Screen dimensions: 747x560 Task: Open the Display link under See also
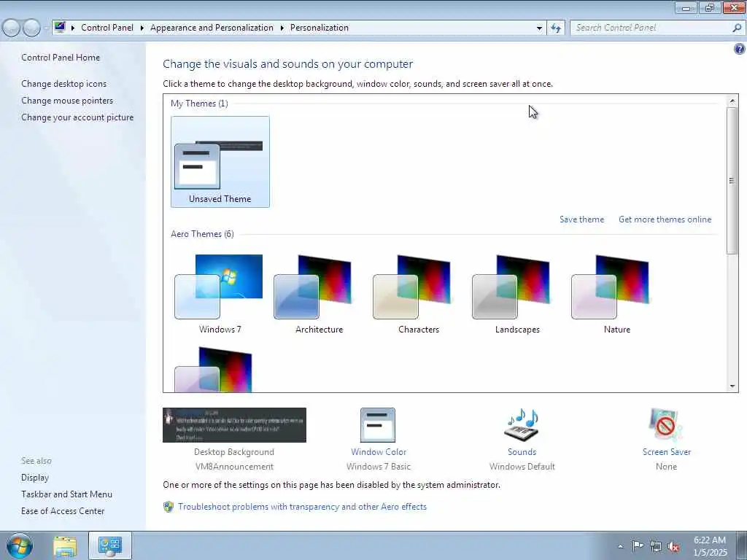point(35,478)
